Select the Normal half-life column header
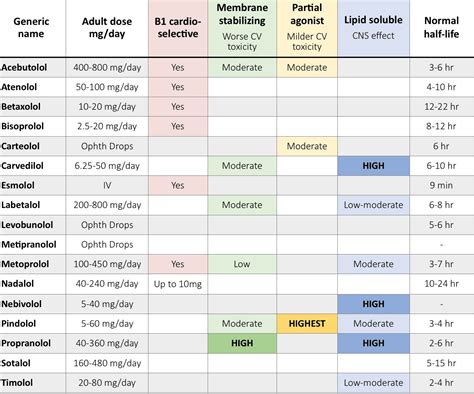474x394 pixels. pos(442,28)
